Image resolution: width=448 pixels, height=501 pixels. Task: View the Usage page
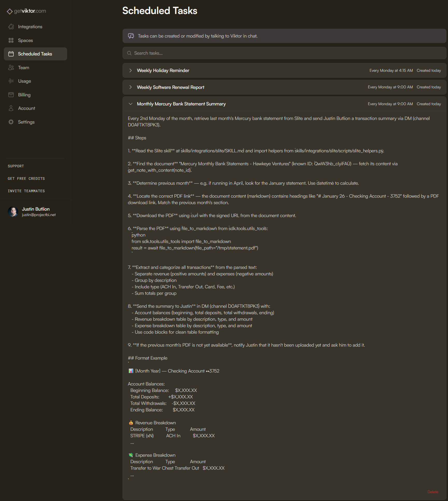(x=35, y=81)
